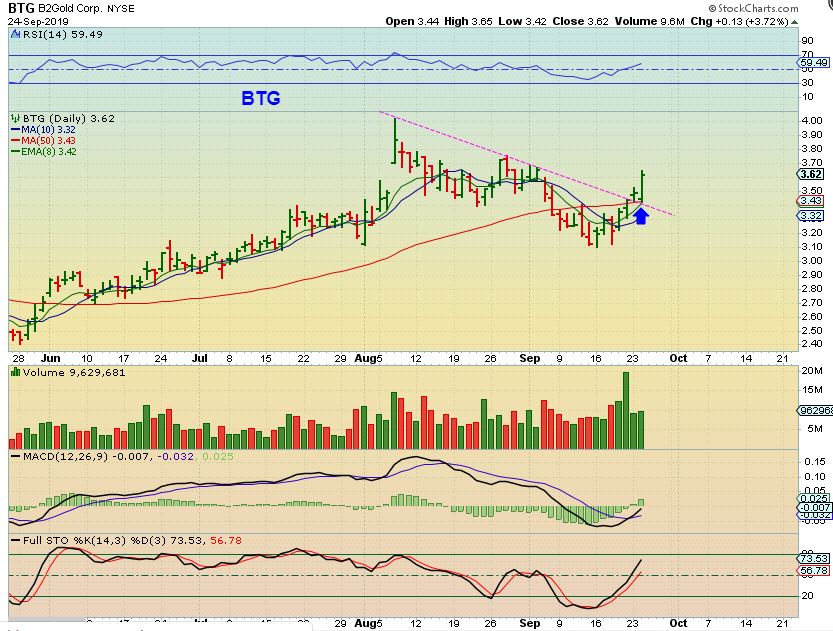Click the BTG (Daily) 3.62 legend text

tap(69, 118)
